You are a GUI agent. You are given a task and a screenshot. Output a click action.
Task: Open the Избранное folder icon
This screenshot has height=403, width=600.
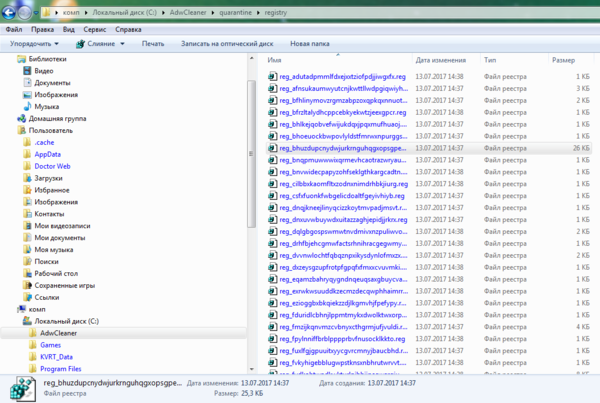pyautogui.click(x=27, y=190)
